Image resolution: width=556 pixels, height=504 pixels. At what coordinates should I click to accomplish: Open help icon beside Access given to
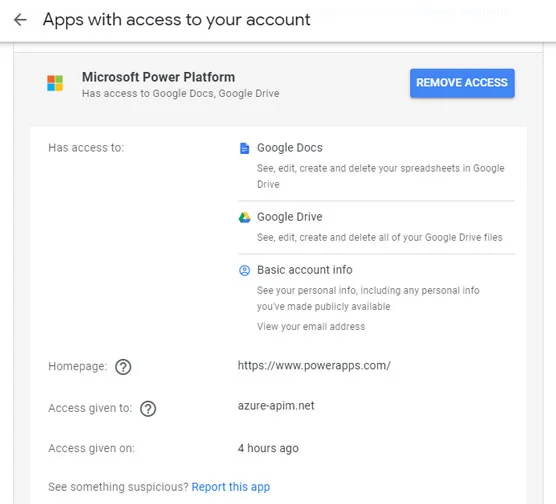148,409
